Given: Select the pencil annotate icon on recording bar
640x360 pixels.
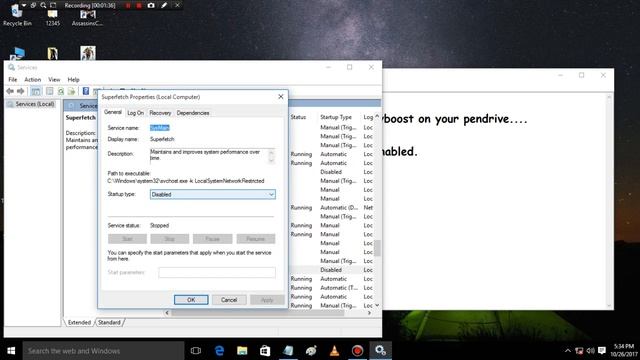Looking at the screenshot, I should [x=164, y=5].
